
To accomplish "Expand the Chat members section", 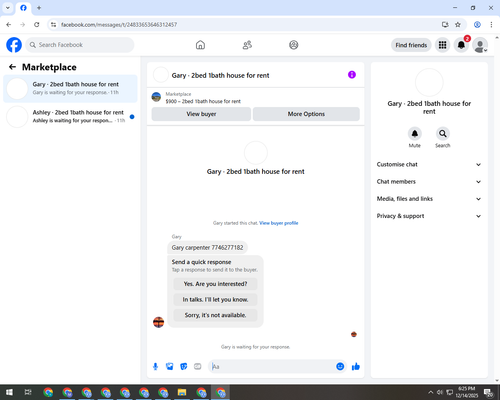I will [429, 182].
